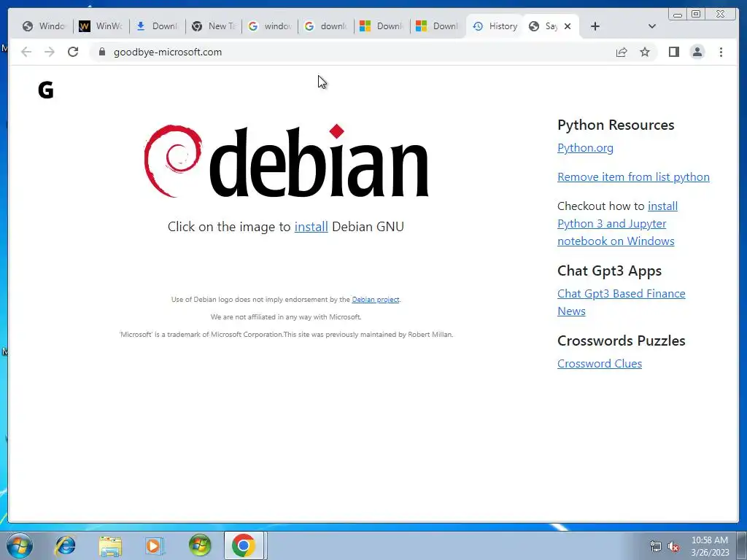The width and height of the screenshot is (747, 560).
Task: Switch to Google 'windov' search tab
Action: 270,26
